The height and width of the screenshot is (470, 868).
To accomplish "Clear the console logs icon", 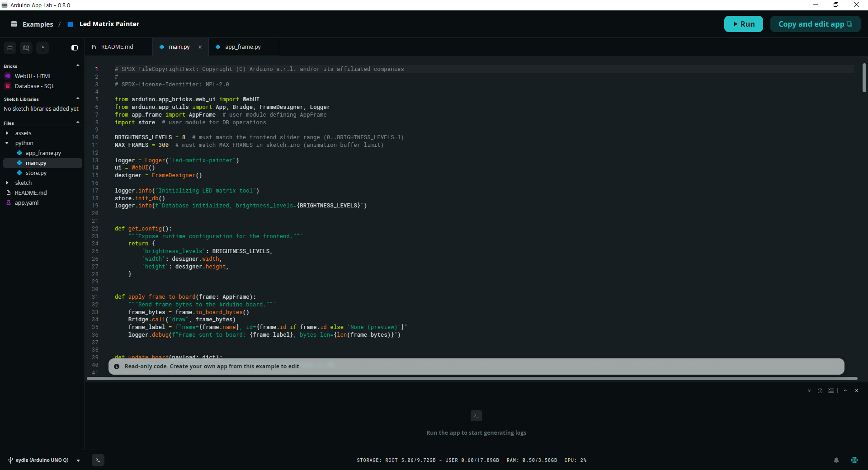I will (x=831, y=390).
